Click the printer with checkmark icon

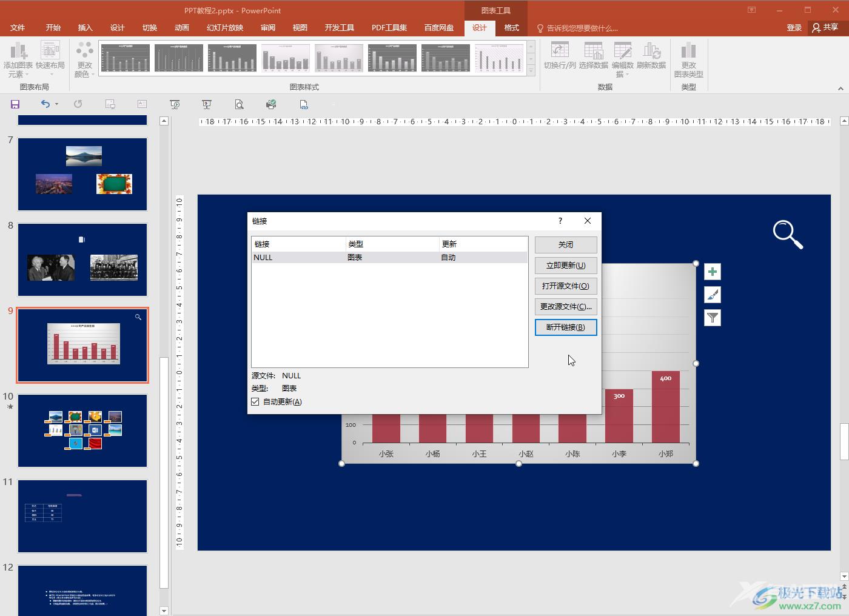click(x=271, y=104)
